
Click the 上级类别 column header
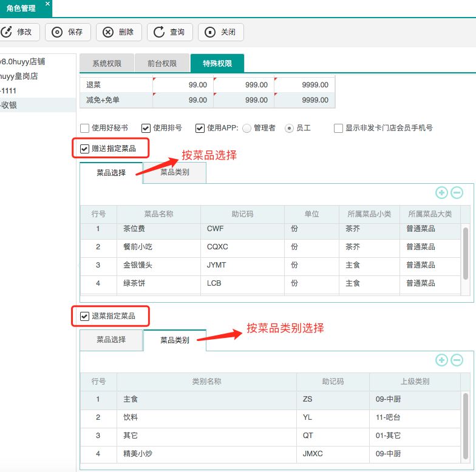[x=415, y=382]
